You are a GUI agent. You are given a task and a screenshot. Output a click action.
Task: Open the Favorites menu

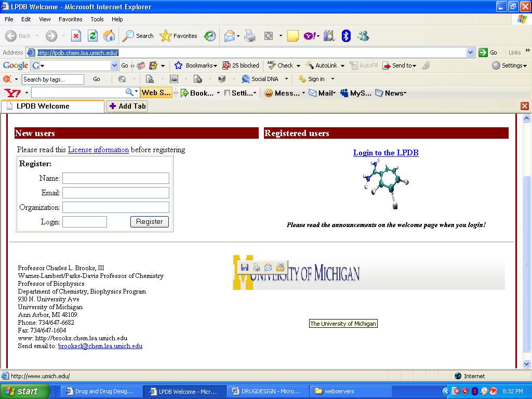[x=70, y=19]
